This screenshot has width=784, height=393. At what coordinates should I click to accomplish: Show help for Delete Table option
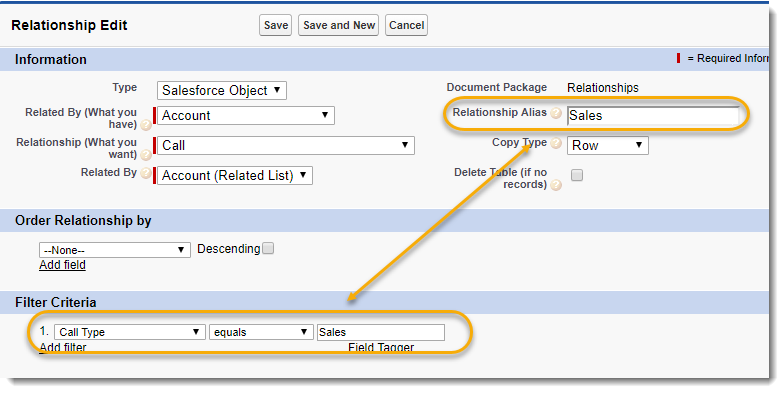click(556, 186)
